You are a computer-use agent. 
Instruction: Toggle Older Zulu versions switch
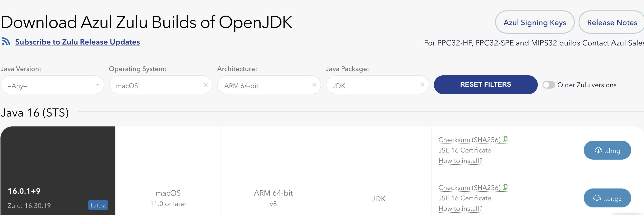[549, 85]
